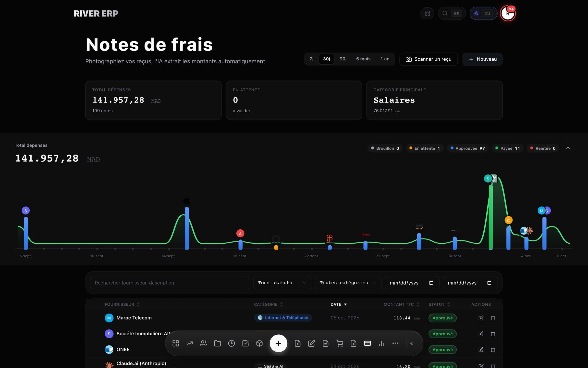Open the pencil edit icon in the dock
The width and height of the screenshot is (588, 368).
click(x=311, y=343)
